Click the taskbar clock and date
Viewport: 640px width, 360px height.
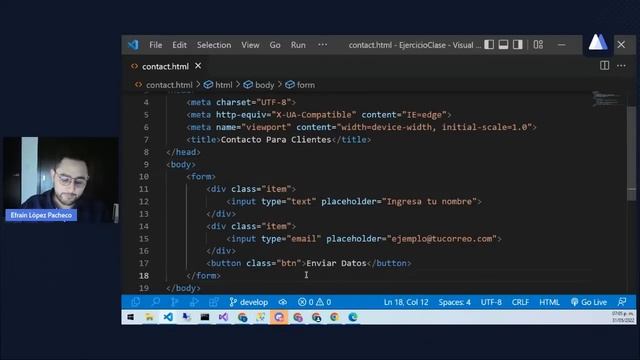tap(623, 317)
